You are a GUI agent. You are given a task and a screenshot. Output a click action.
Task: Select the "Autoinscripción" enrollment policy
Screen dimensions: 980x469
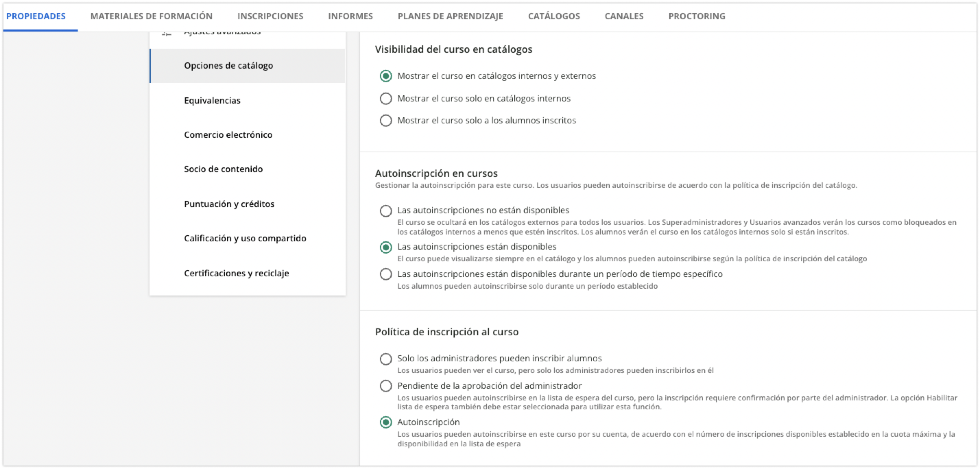(x=386, y=422)
